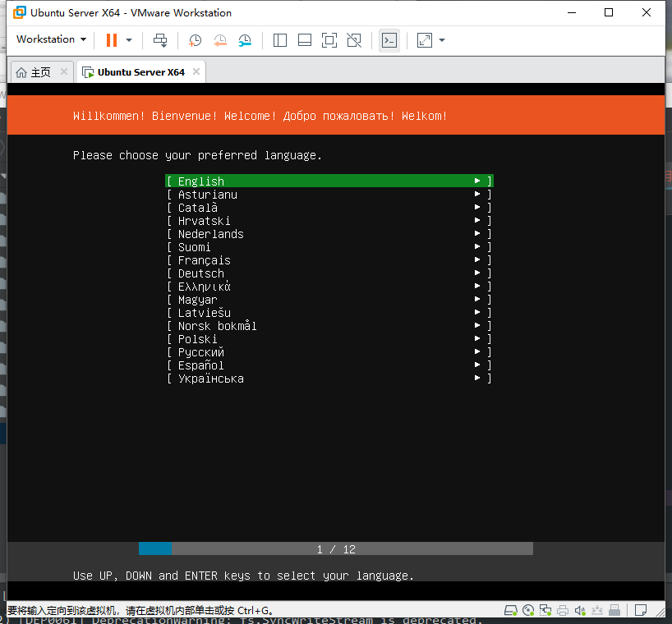Toggle the library sidebar view
Screen dimensions: 672x624
pos(280,40)
